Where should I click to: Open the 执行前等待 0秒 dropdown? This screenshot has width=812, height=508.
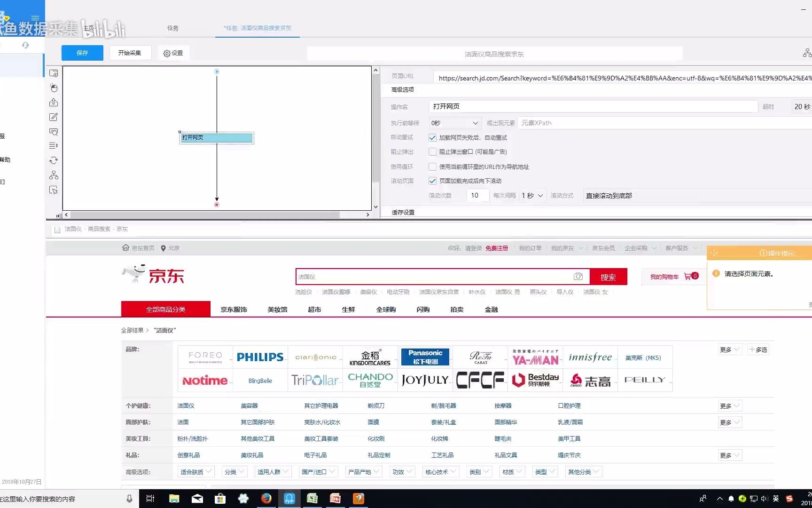(454, 123)
